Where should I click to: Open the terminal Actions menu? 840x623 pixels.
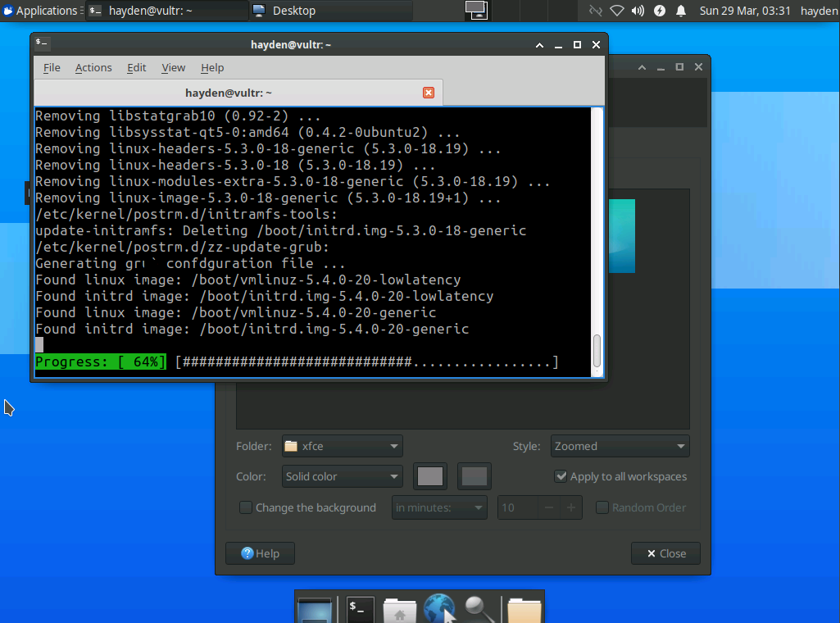point(93,67)
